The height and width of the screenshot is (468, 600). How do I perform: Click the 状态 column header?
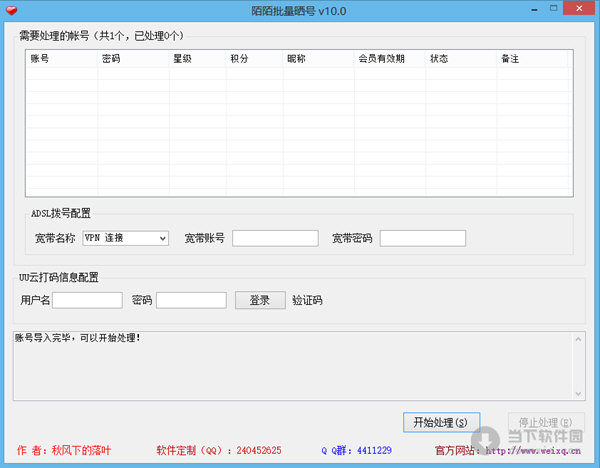coord(461,59)
